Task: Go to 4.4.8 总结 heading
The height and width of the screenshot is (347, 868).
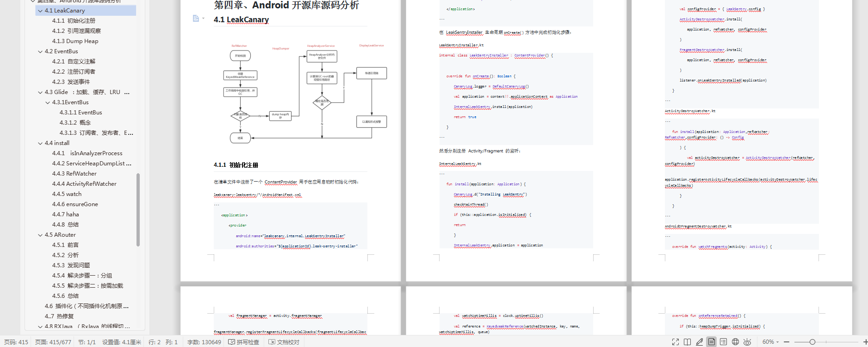Action: (x=65, y=224)
